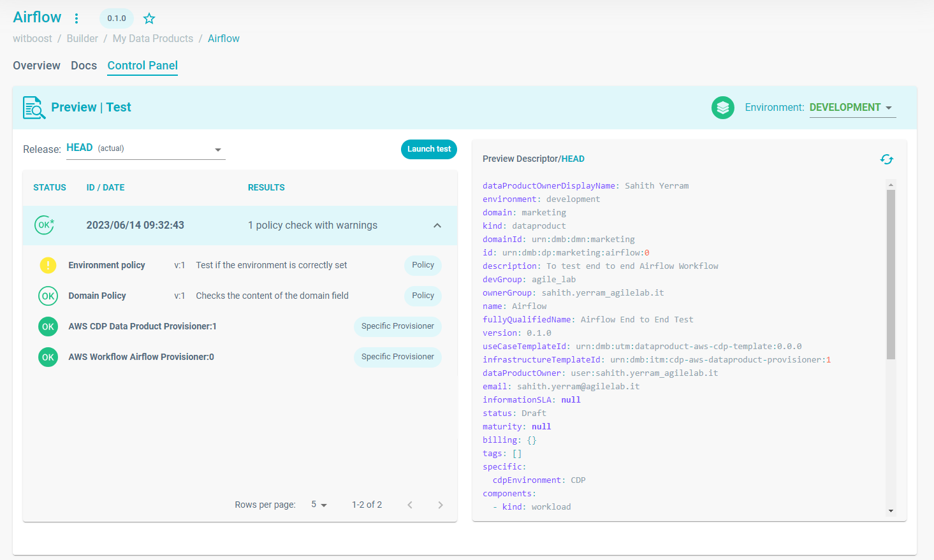
Task: Go to next results page arrow
Action: (x=440, y=505)
